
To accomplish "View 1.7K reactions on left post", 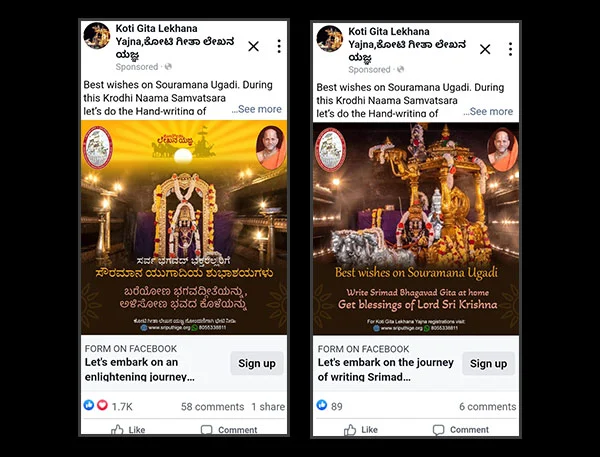I will pos(108,406).
